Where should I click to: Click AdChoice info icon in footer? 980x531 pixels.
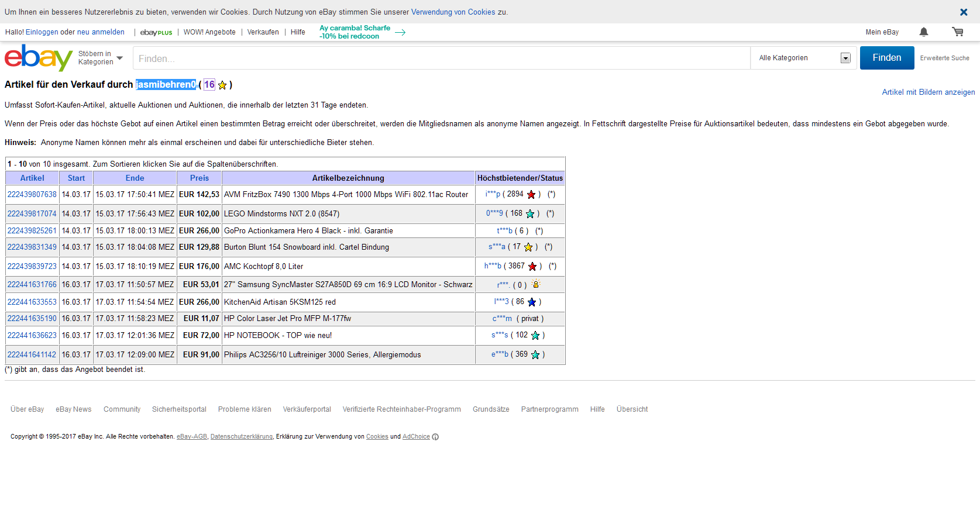[435, 437]
